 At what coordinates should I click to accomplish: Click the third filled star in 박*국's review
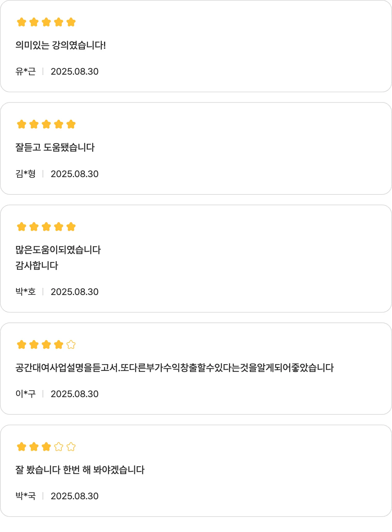click(x=46, y=447)
